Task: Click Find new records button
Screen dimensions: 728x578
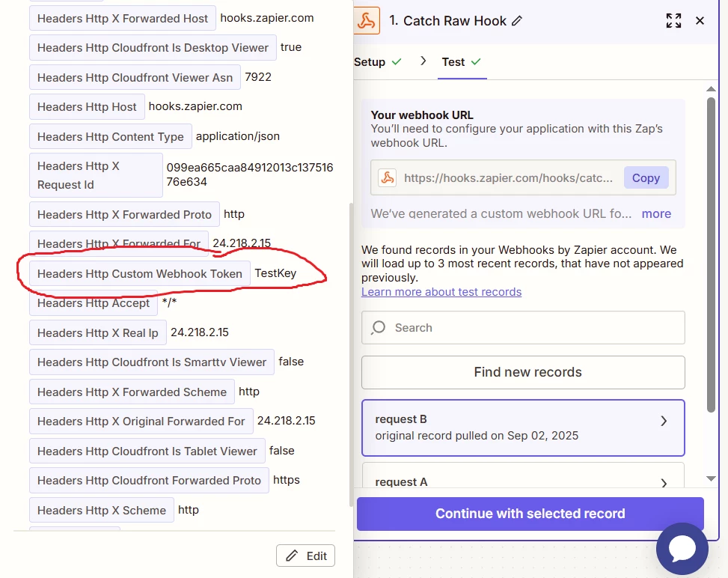Action: 523,372
